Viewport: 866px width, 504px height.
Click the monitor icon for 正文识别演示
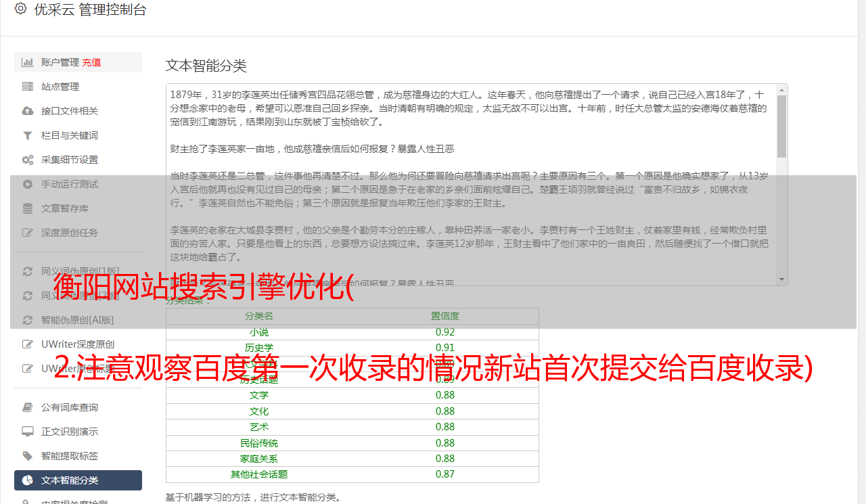[x=28, y=432]
